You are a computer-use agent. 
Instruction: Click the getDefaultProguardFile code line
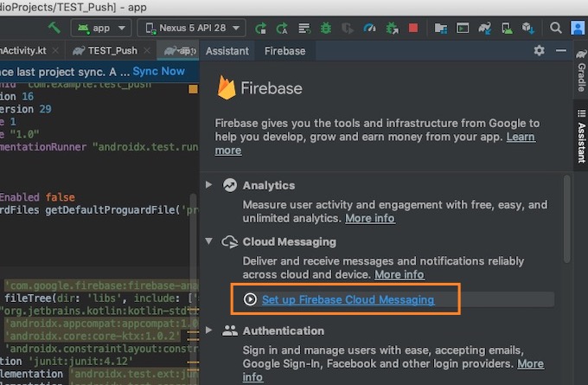coord(99,209)
